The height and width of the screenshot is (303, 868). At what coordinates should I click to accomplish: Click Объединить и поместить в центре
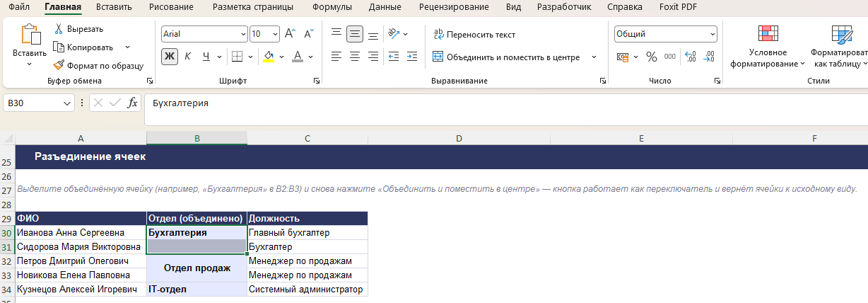pos(506,57)
